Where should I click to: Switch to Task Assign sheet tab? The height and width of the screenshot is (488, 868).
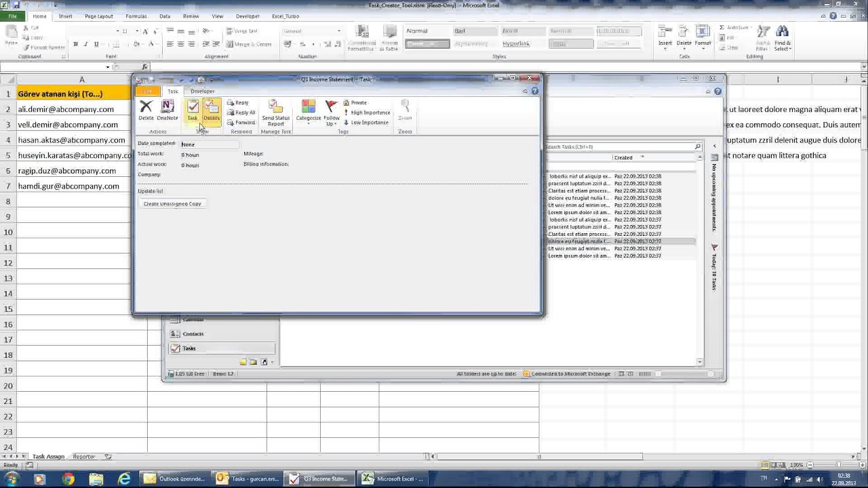49,457
